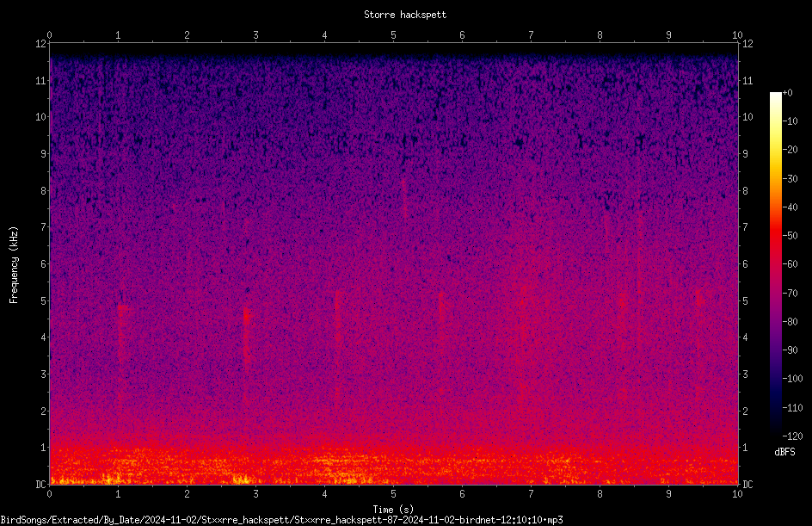Screen dimensions: 812x526
Task: Select the 'Time (s)' axis label
Action: (394, 510)
